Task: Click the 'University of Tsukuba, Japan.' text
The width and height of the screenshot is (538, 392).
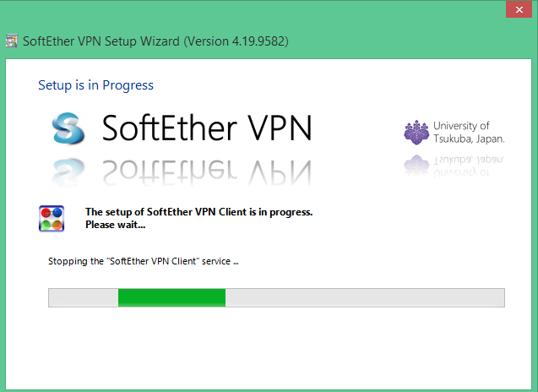Action: [469, 132]
